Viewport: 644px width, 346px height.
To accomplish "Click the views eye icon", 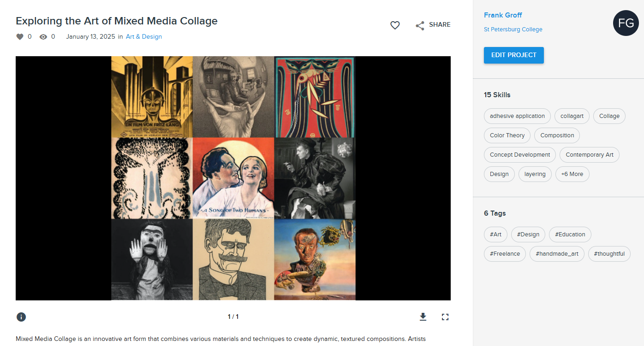I will click(43, 37).
